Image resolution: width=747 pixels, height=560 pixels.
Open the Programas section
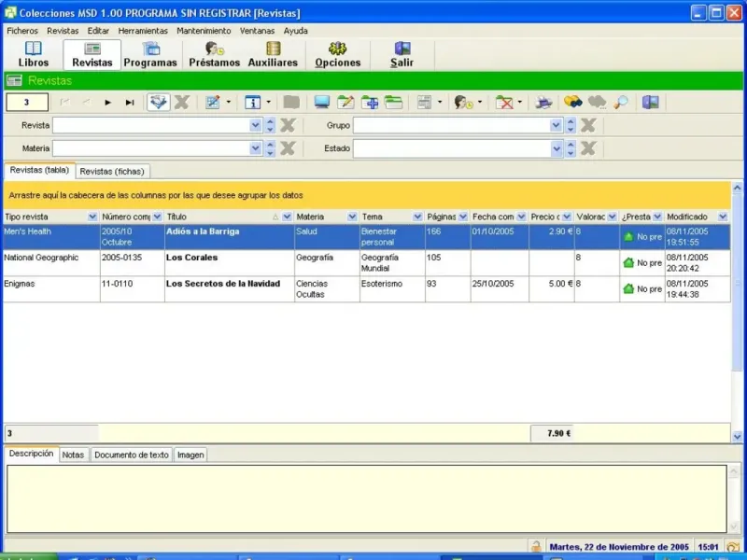(150, 54)
